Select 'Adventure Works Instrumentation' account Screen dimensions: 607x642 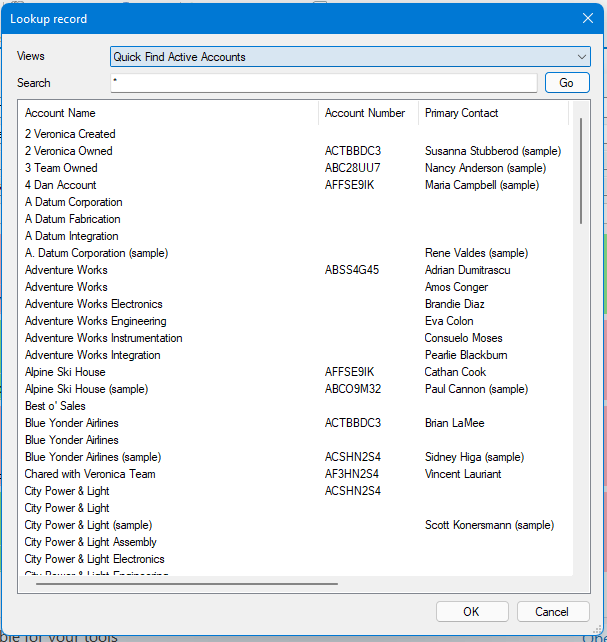click(104, 338)
